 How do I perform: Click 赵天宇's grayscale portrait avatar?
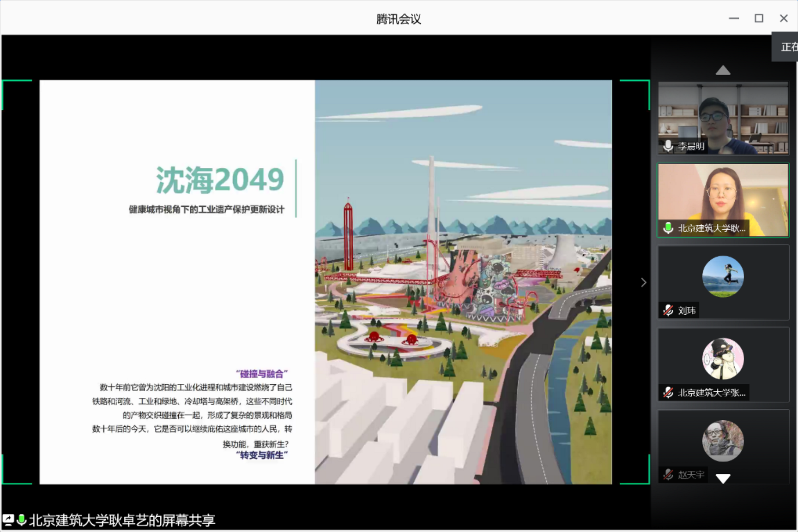(x=723, y=441)
